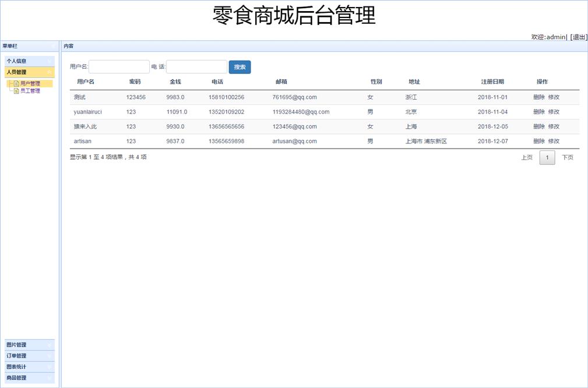Expand the 图片管理 accordion section
The height and width of the screenshot is (388, 588).
[29, 345]
